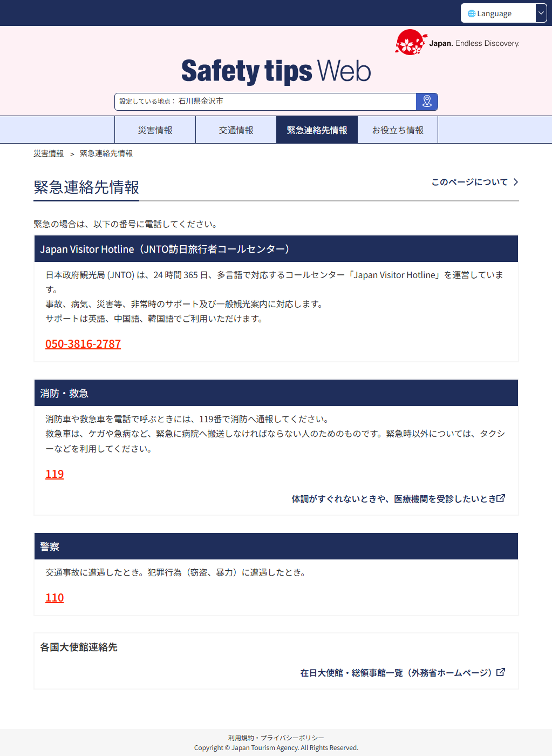552x756 pixels.
Task: Click 災害情報 breadcrumb link
Action: coord(49,153)
